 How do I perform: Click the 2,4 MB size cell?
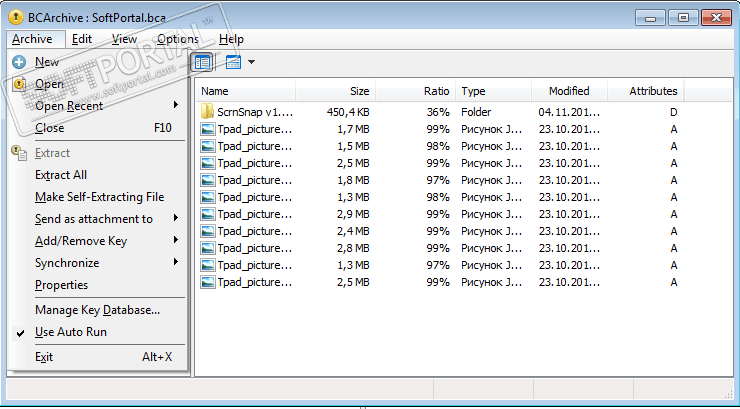(353, 231)
